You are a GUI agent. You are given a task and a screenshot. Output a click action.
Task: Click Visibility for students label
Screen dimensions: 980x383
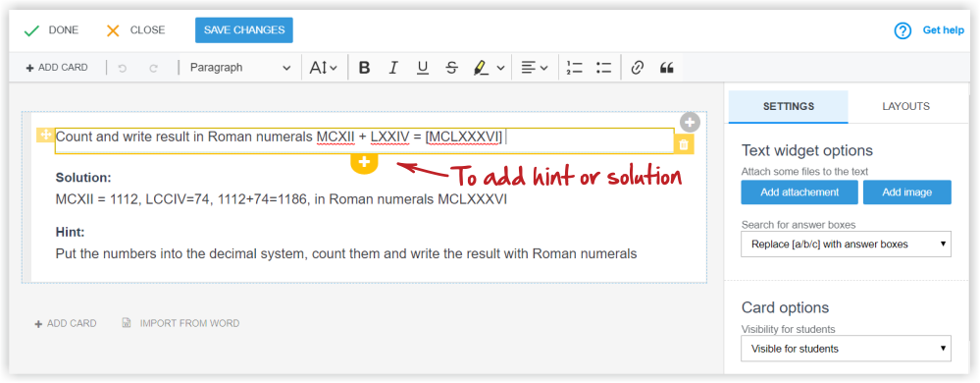coord(788,329)
